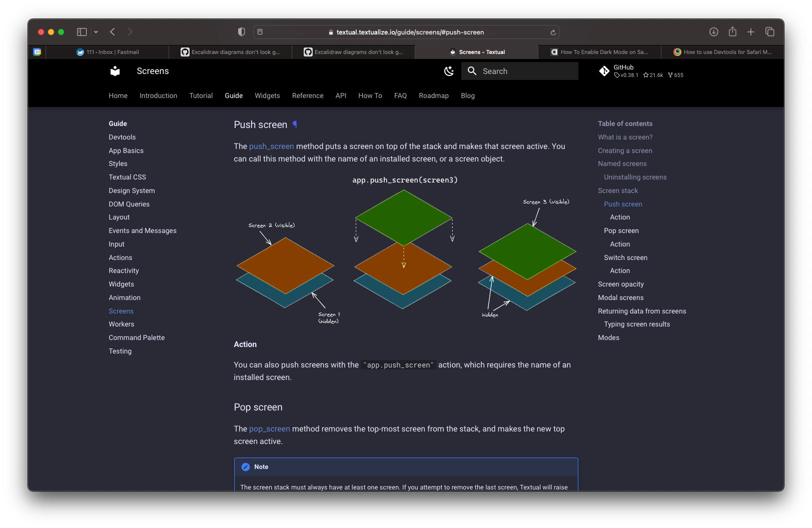The width and height of the screenshot is (812, 528).
Task: Open the privacy shield report icon
Action: (242, 32)
